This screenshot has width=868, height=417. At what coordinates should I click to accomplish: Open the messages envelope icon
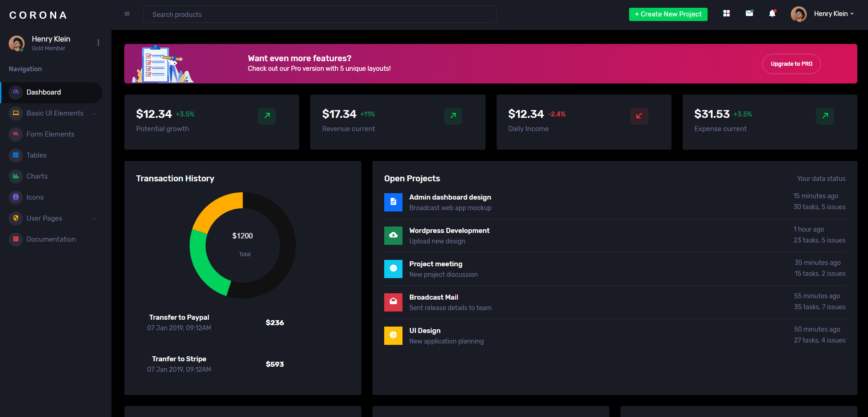[749, 14]
